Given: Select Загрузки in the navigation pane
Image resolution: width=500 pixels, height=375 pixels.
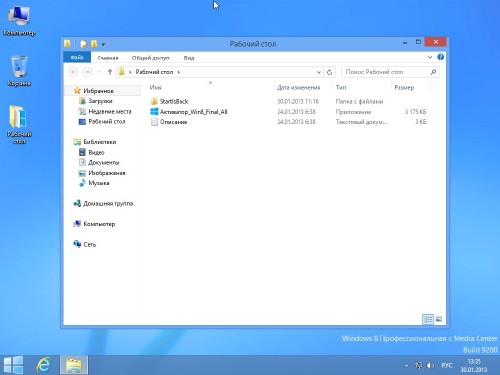Looking at the screenshot, I should pyautogui.click(x=100, y=101).
